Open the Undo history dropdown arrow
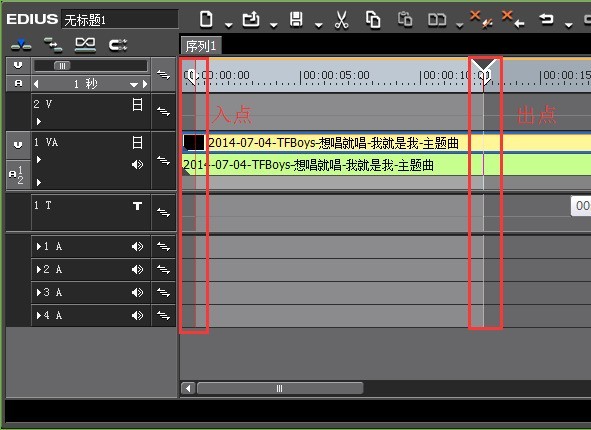Image resolution: width=591 pixels, height=430 pixels. 568,25
